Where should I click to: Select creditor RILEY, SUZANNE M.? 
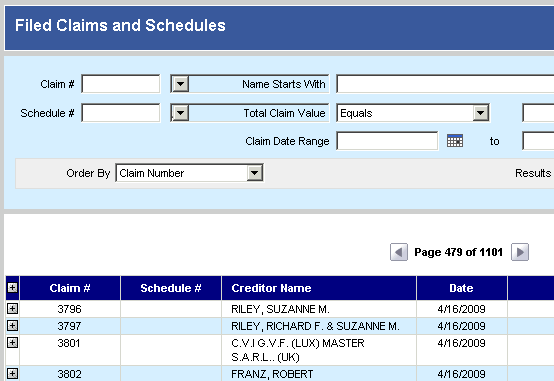click(x=280, y=309)
